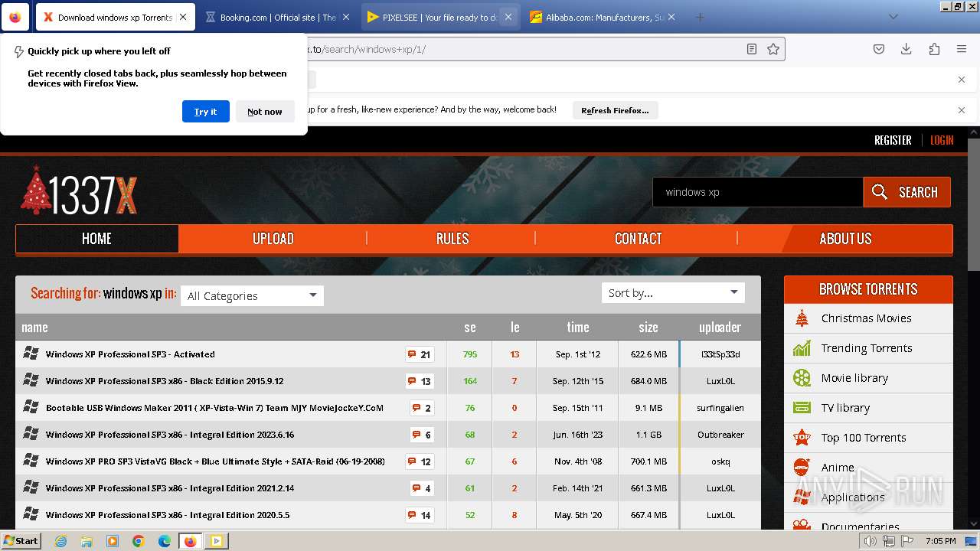Open Black Edition 2015.9.12 torrent link
The height and width of the screenshot is (551, 980).
click(x=165, y=381)
